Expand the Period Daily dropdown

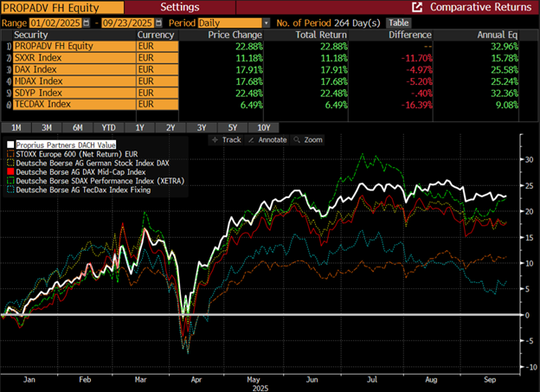266,22
